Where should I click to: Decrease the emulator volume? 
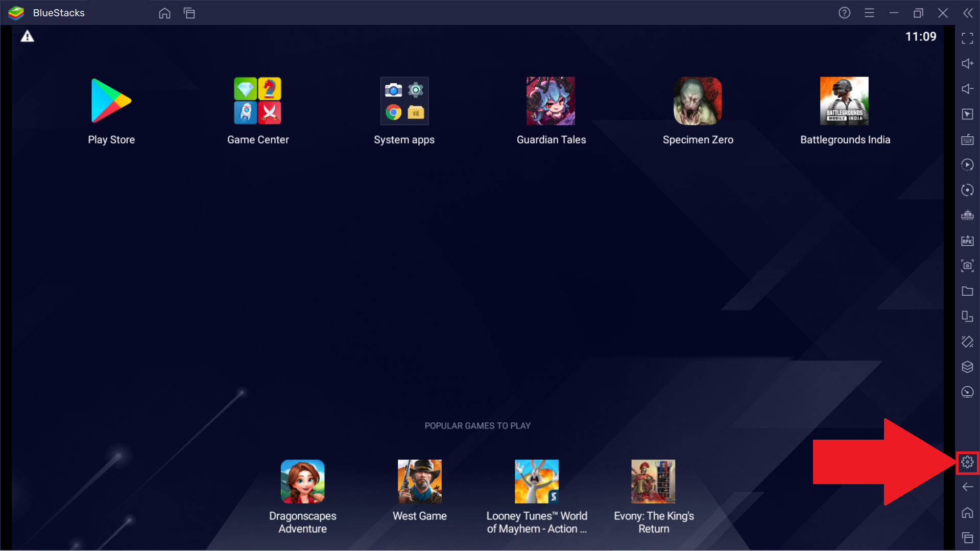[x=967, y=89]
